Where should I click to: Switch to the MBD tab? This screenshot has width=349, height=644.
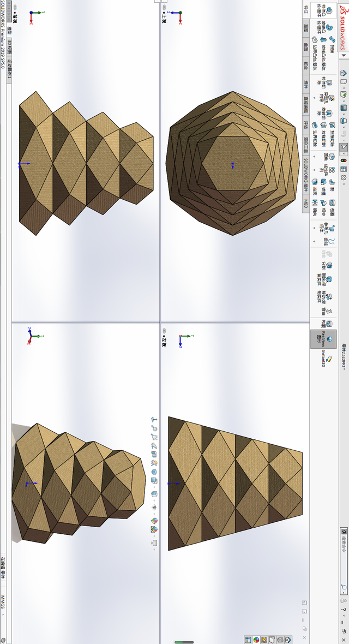pos(306,204)
